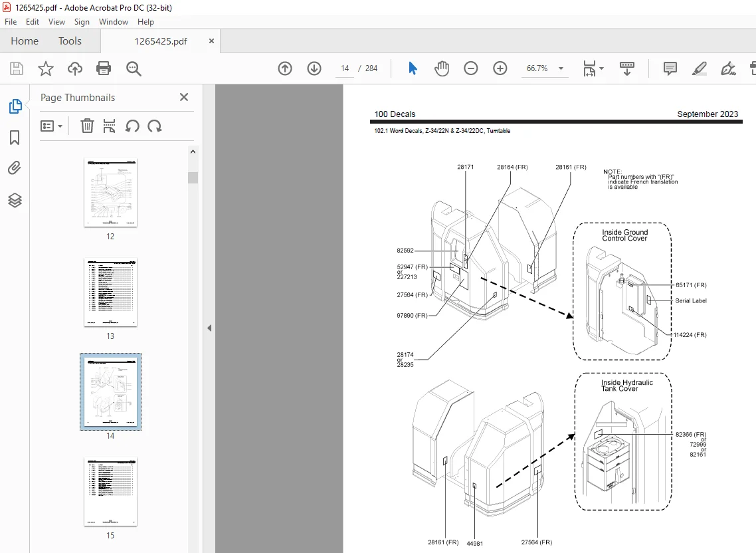This screenshot has width=756, height=553.
Task: Click the thumbnail panel scrollbar handle
Action: [x=193, y=177]
